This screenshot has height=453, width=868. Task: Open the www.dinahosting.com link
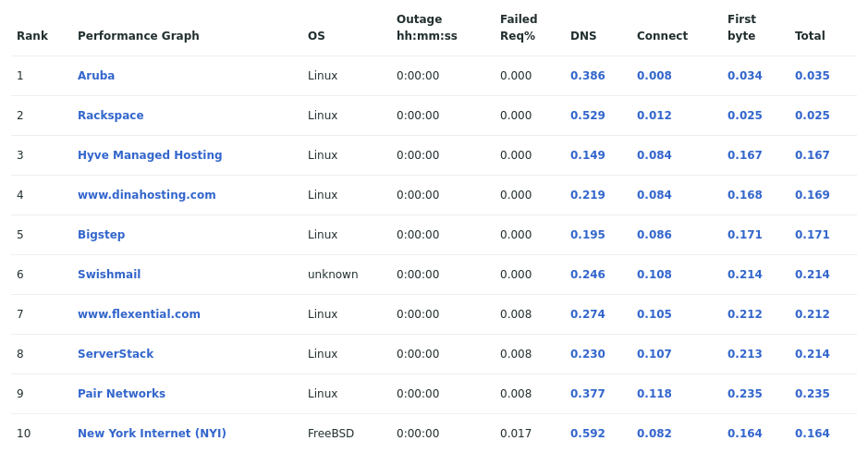(x=146, y=195)
